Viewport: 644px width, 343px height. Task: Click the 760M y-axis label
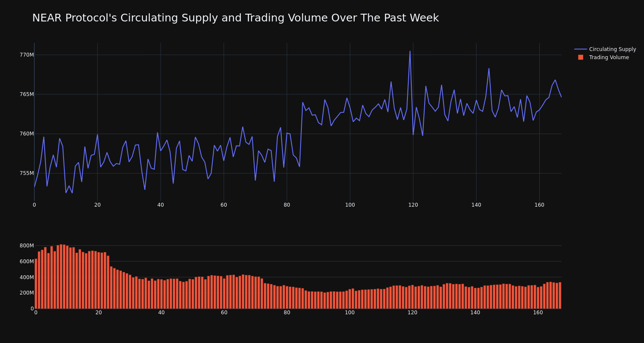(x=27, y=134)
